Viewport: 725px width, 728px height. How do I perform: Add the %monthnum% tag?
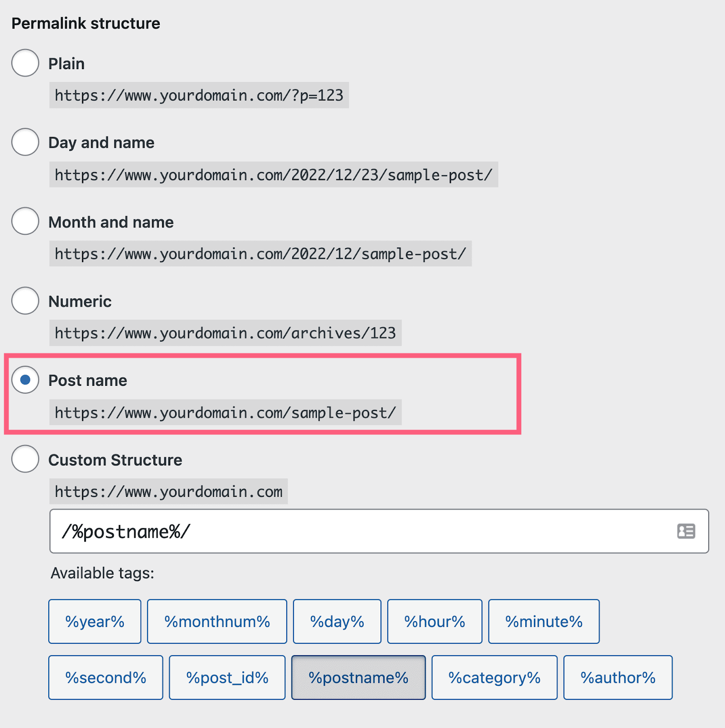[x=217, y=622]
